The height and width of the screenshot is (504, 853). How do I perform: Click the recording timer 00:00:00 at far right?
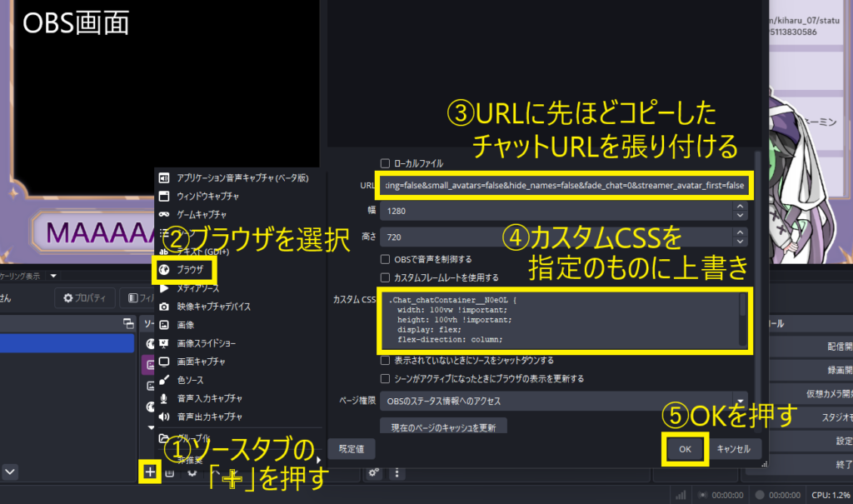coord(785,495)
